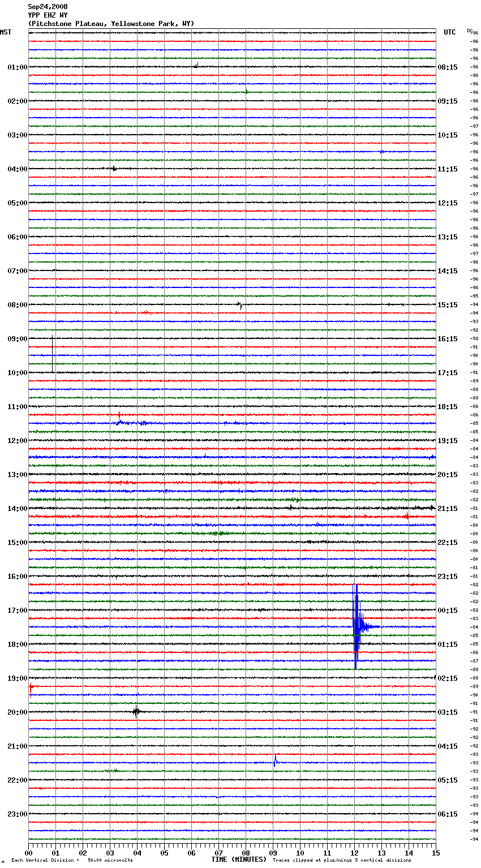Select the 17:00 MST row label
Image resolution: width=481 pixels, height=868 pixels.
[17, 611]
